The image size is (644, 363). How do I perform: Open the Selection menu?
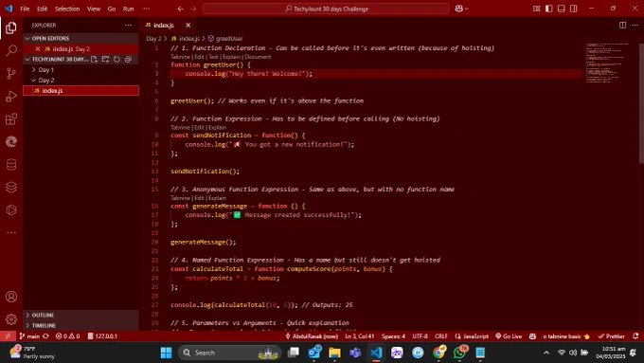67,9
